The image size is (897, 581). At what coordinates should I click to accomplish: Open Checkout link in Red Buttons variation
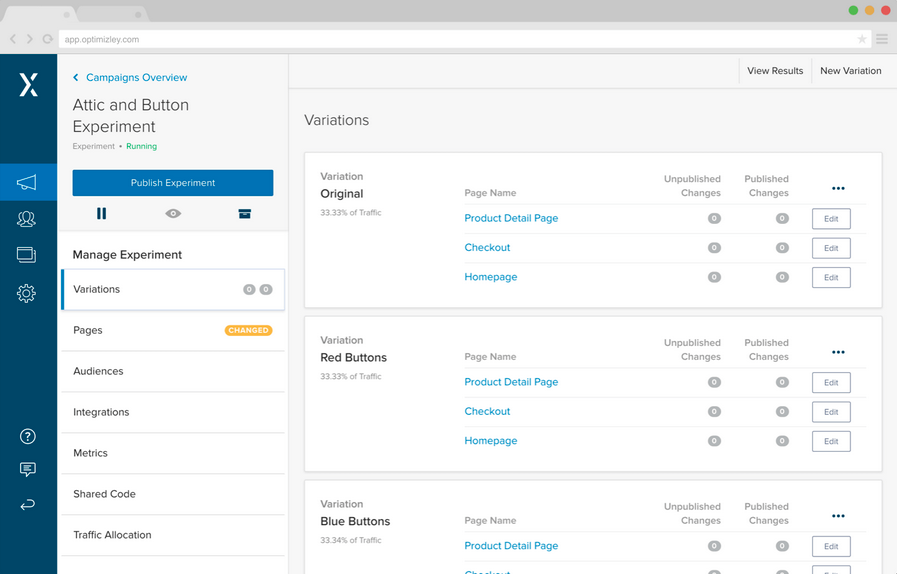pyautogui.click(x=487, y=411)
